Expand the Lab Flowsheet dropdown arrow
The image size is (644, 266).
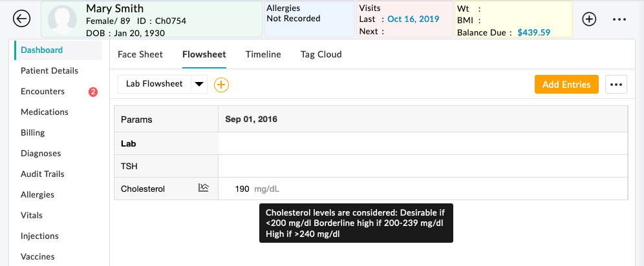[199, 84]
